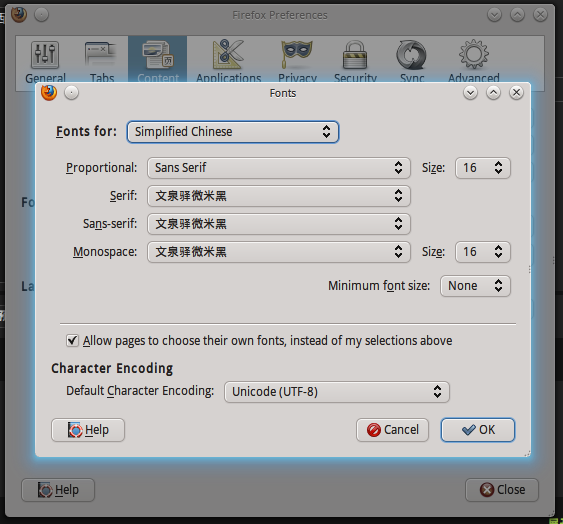Viewport: 563px width, 524px height.
Task: Click Help button in the Fonts dialog
Action: tap(88, 430)
